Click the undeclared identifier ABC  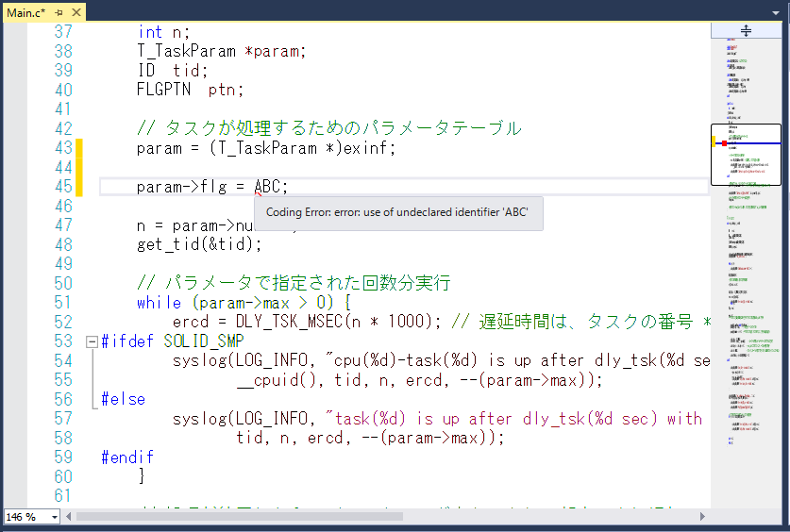pos(270,187)
